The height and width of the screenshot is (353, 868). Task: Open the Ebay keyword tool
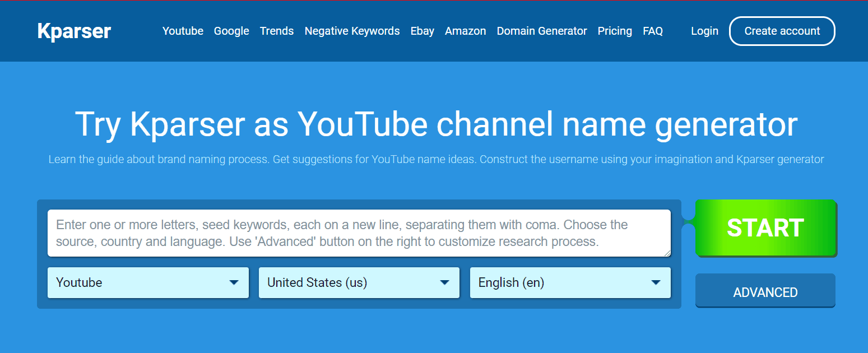(x=422, y=31)
